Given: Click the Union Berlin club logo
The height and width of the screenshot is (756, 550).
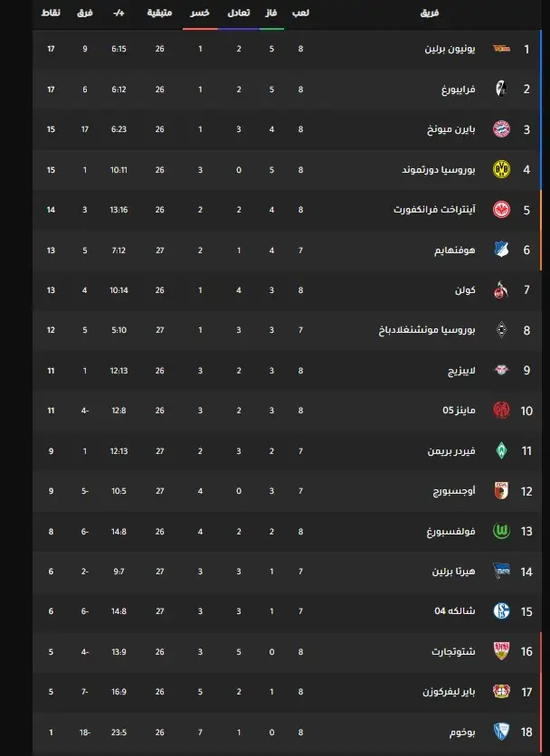Looking at the screenshot, I should pos(500,48).
